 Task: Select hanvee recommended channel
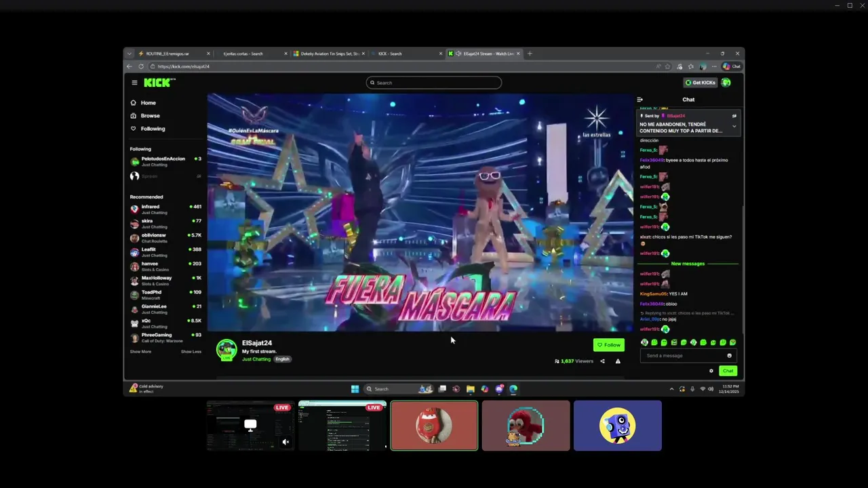[x=165, y=266]
